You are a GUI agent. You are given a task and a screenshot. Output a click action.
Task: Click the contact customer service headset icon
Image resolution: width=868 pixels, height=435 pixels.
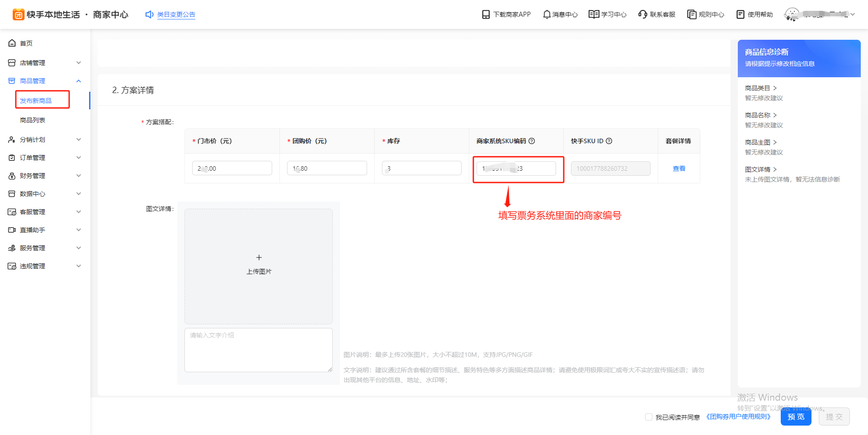(642, 14)
